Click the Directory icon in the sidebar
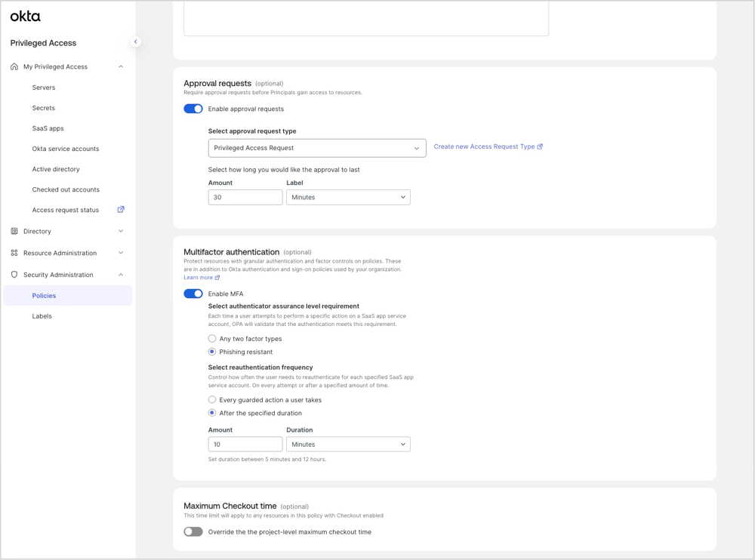Viewport: 755px width, 560px height. tap(13, 231)
